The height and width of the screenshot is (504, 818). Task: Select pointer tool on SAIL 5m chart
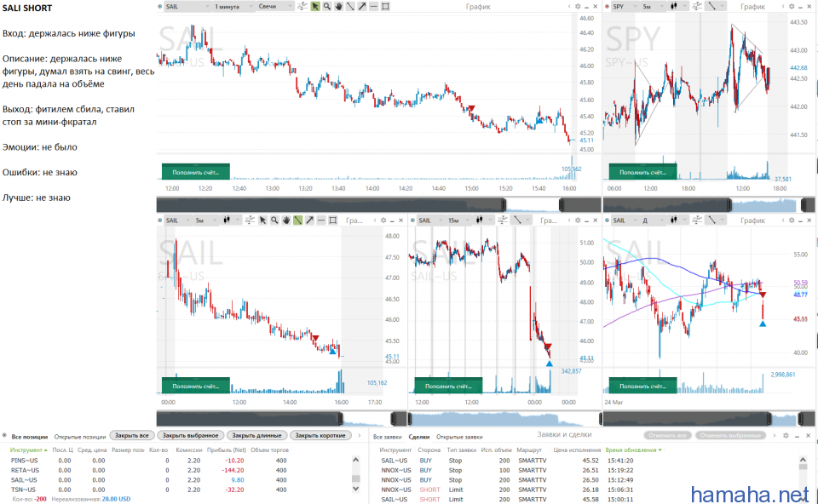(262, 220)
